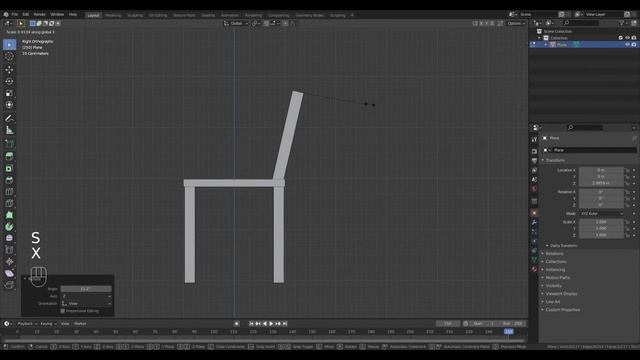Switch to the Sculpting workspace tab
The image size is (640, 360).
coord(135,15)
